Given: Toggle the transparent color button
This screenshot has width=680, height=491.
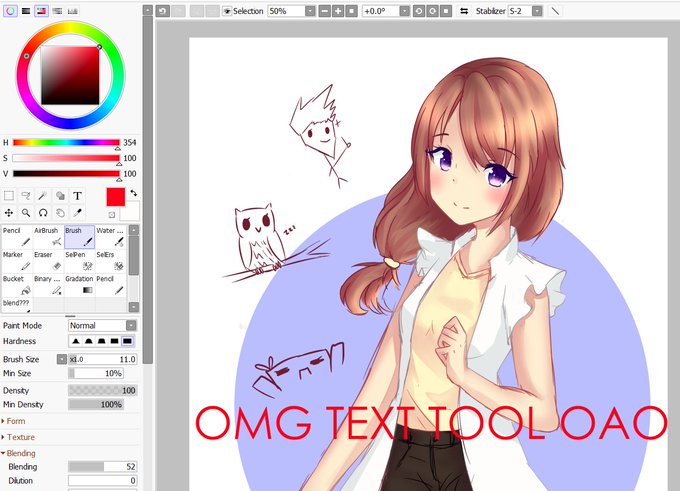Looking at the screenshot, I should 112,214.
